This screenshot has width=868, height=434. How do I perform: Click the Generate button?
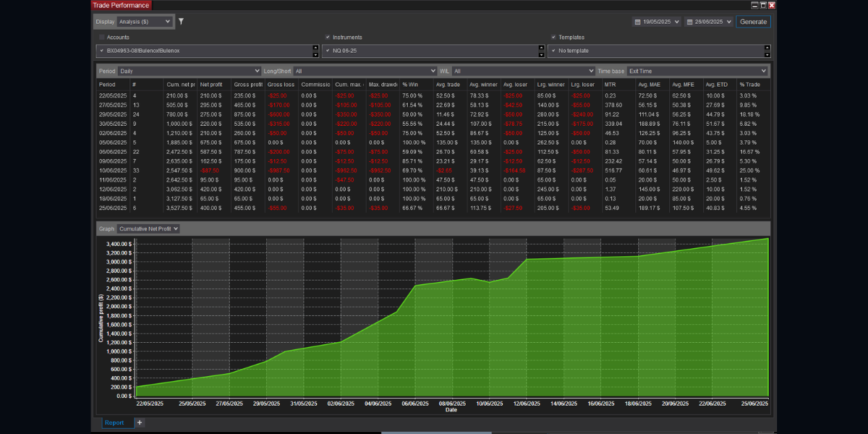click(753, 22)
